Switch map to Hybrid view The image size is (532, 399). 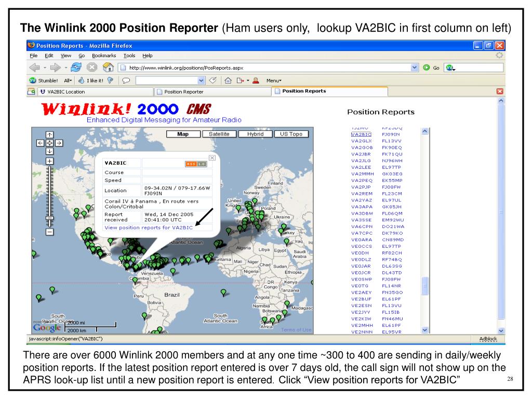coord(255,134)
